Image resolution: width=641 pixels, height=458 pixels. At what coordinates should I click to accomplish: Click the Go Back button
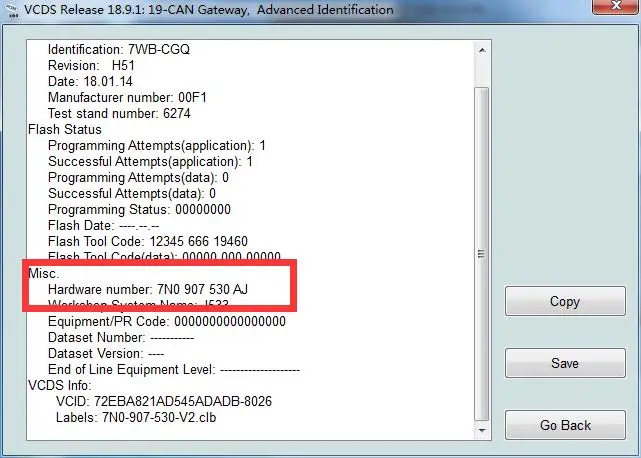(565, 425)
